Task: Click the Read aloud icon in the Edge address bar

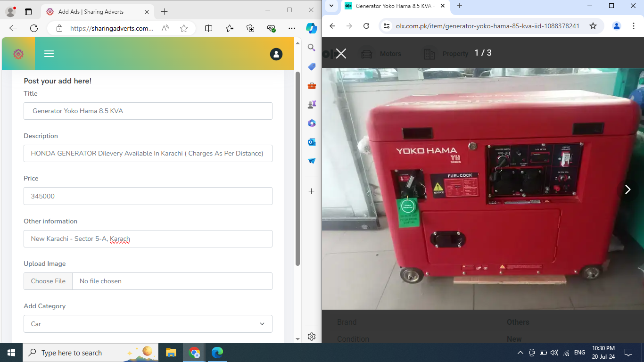Action: tap(165, 28)
